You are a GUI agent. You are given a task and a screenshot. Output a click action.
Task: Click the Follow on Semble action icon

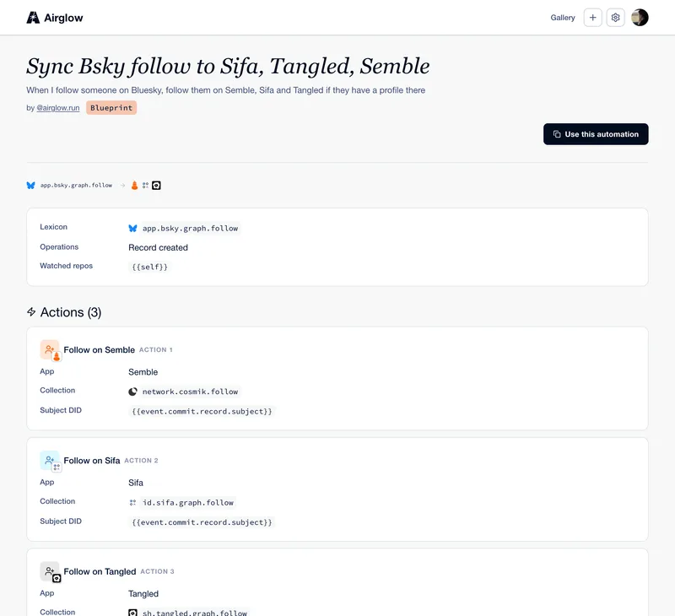click(x=51, y=350)
